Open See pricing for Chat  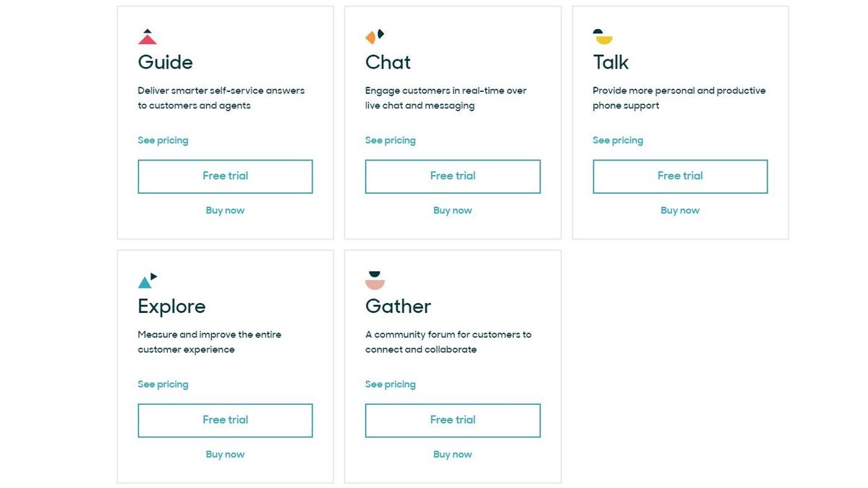[391, 140]
